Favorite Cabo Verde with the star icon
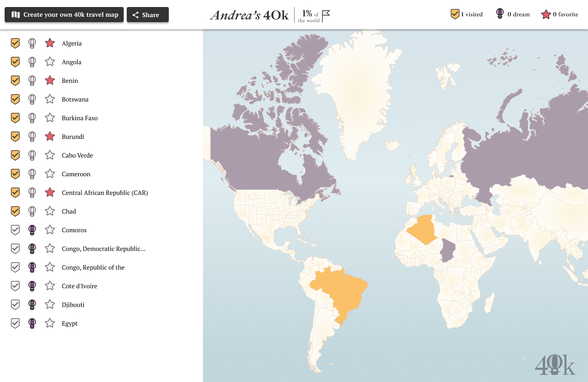 [50, 155]
